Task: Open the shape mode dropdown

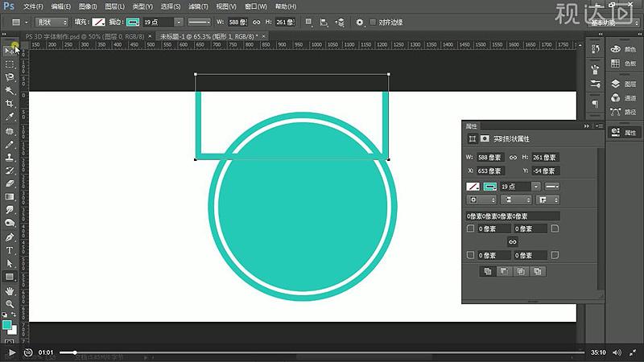Action: (x=52, y=23)
